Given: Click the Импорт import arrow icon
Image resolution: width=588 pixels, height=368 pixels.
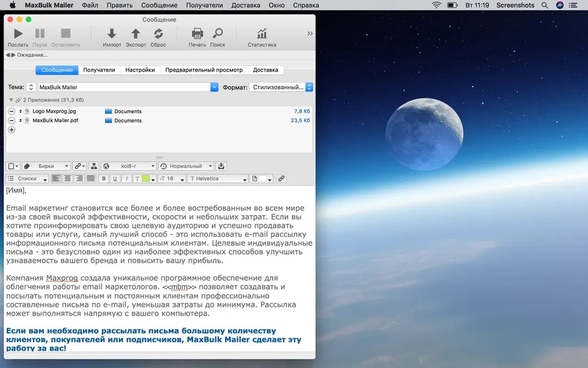Looking at the screenshot, I should click(x=112, y=34).
